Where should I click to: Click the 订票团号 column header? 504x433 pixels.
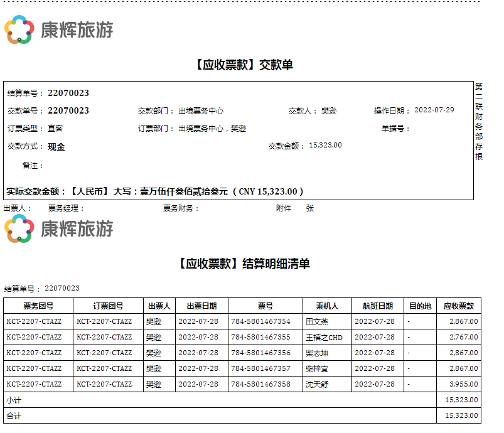pyautogui.click(x=108, y=306)
